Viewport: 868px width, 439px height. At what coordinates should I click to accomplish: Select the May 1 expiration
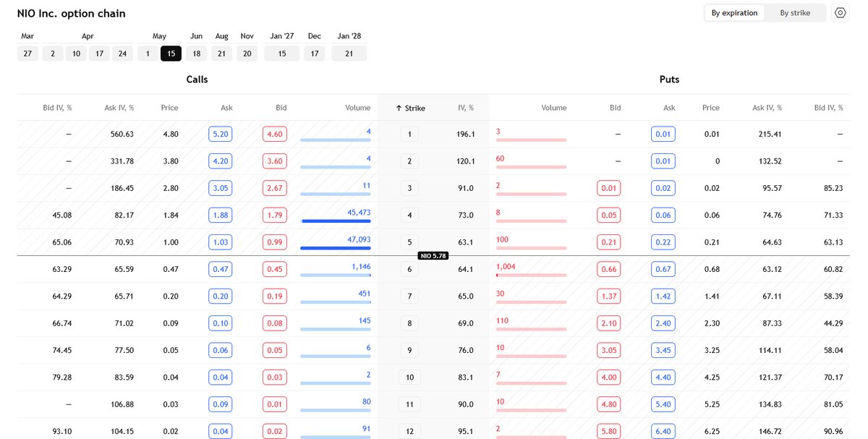click(x=148, y=54)
